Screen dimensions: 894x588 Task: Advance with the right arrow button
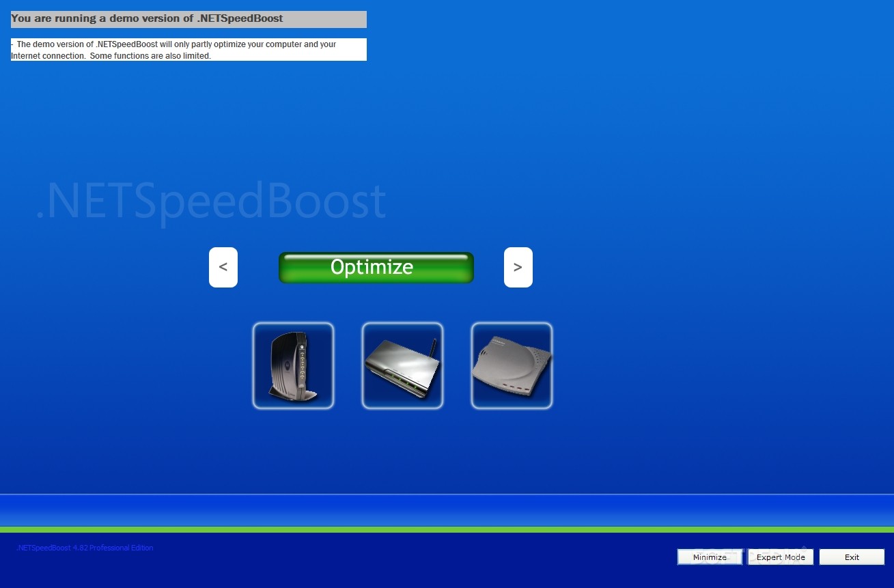[518, 267]
